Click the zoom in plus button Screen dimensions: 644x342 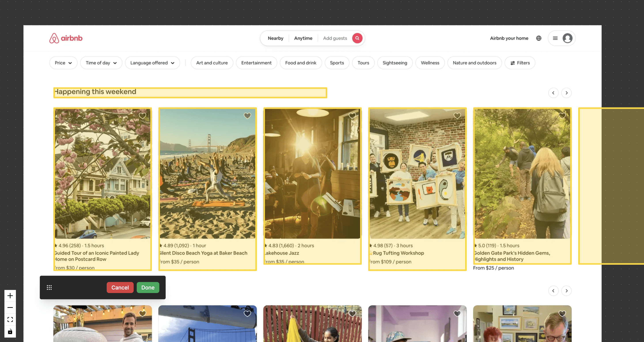10,296
